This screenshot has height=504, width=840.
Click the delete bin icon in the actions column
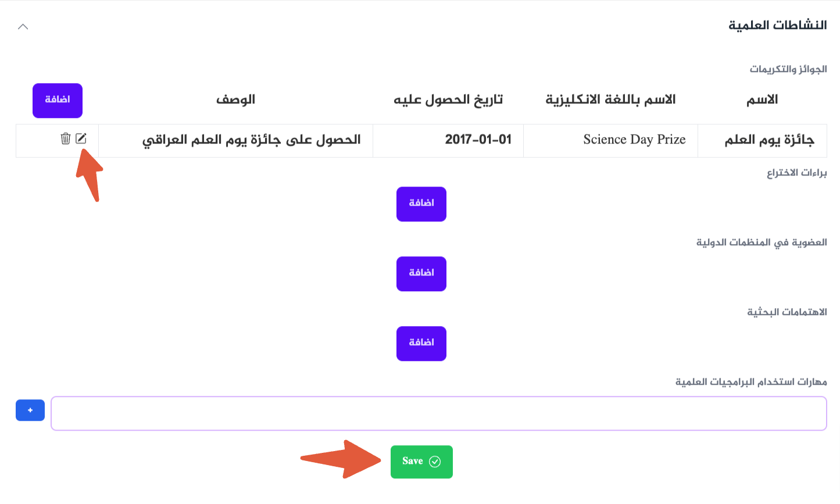pos(65,138)
